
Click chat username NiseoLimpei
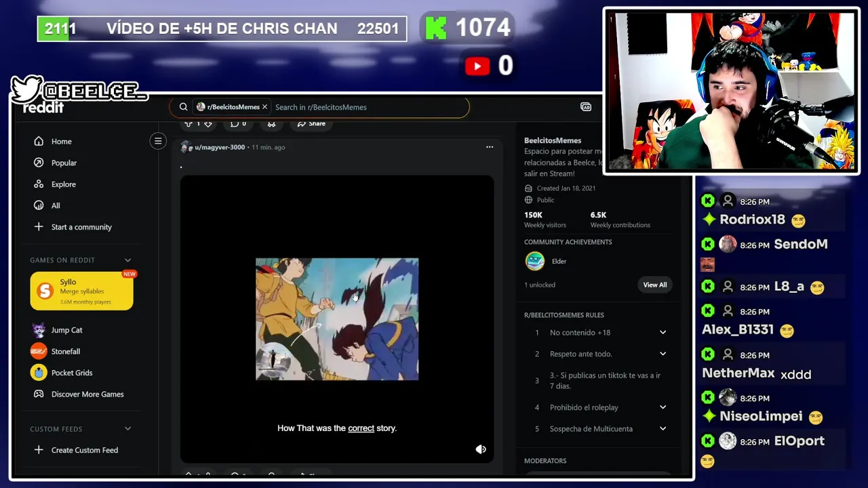pos(761,416)
